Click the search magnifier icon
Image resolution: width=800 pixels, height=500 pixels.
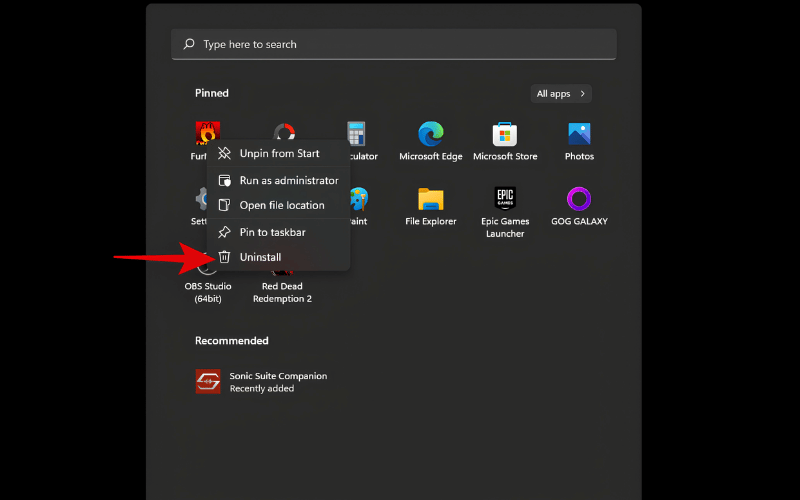click(x=189, y=44)
